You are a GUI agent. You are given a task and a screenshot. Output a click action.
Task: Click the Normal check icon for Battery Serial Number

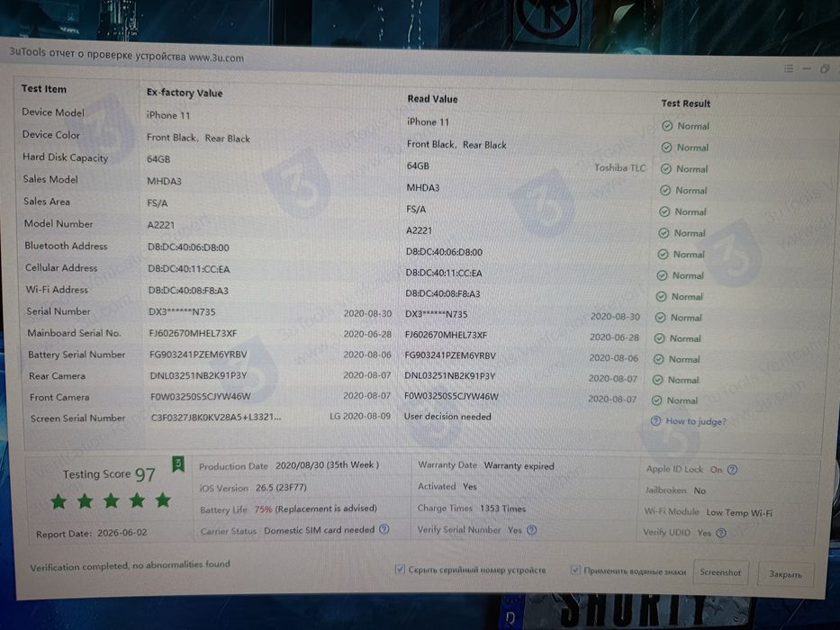pos(659,359)
